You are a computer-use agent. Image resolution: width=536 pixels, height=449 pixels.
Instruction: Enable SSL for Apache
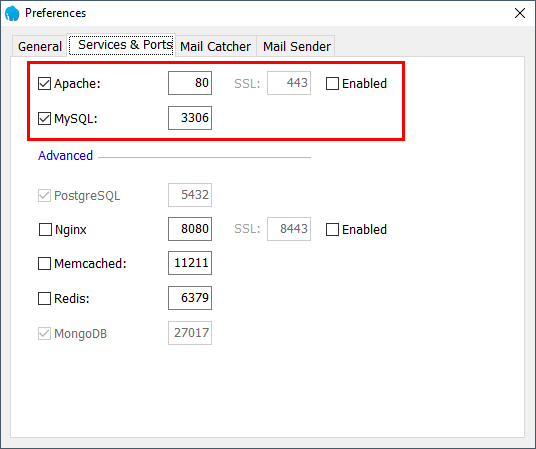332,83
